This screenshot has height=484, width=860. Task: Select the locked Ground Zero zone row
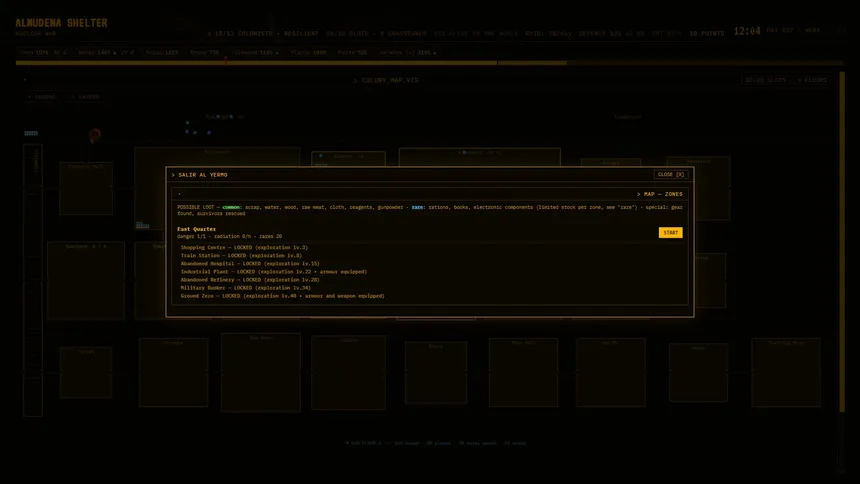tap(282, 296)
